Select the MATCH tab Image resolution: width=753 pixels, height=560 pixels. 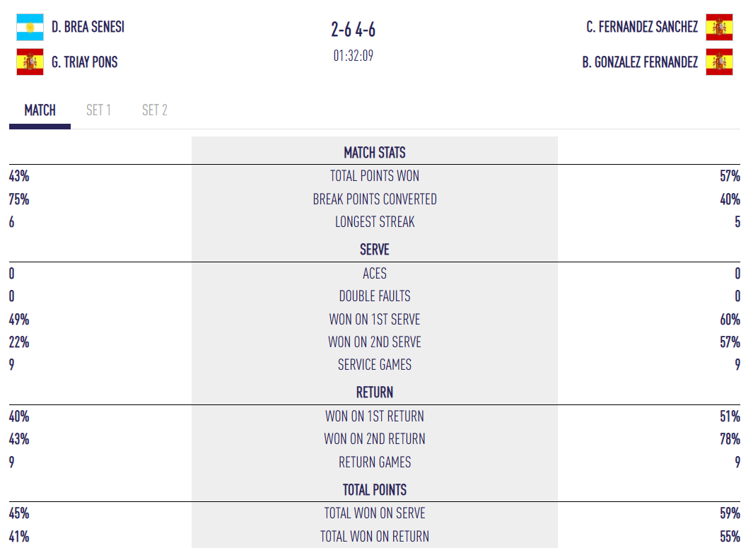click(40, 110)
